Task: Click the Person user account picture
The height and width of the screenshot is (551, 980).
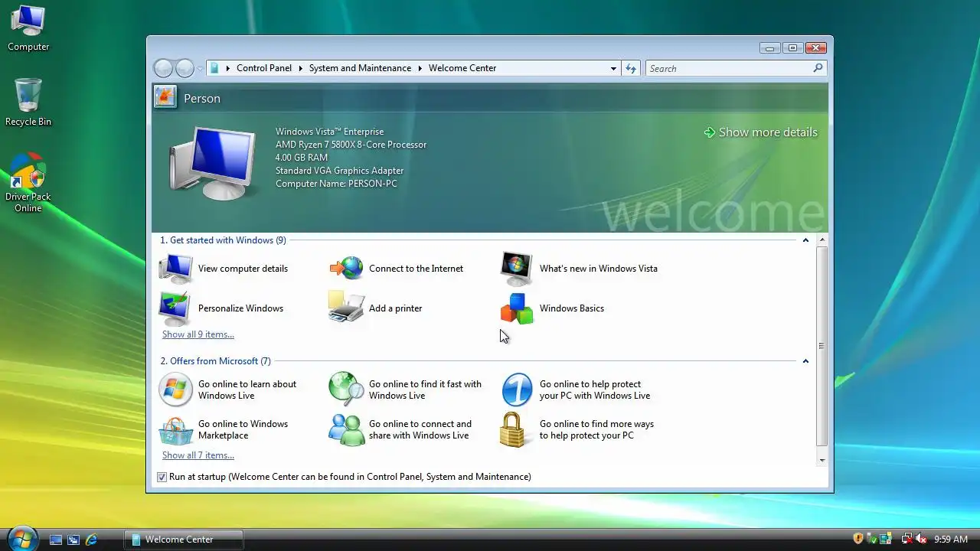Action: tap(165, 96)
